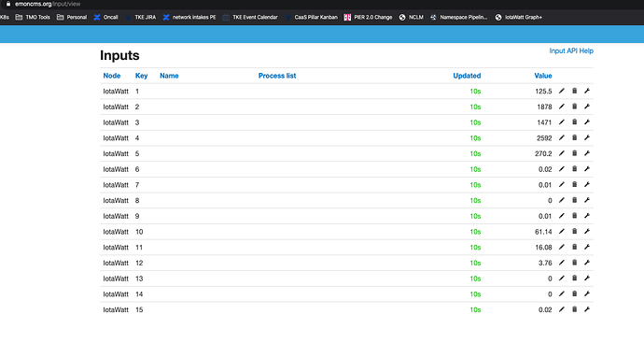Delete the key 3 input with value 1471

point(575,122)
